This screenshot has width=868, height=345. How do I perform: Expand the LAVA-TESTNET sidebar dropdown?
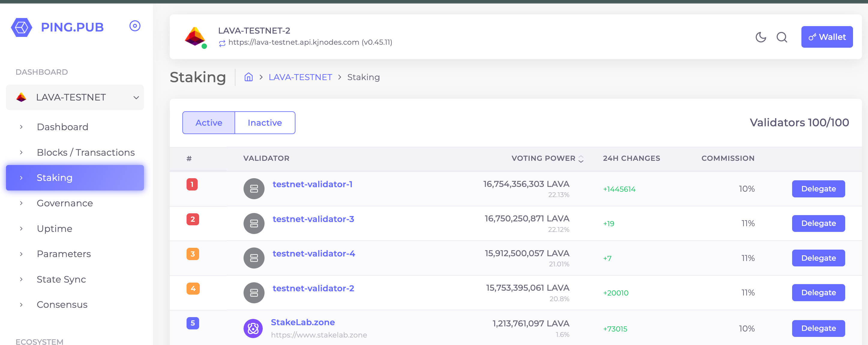click(75, 97)
